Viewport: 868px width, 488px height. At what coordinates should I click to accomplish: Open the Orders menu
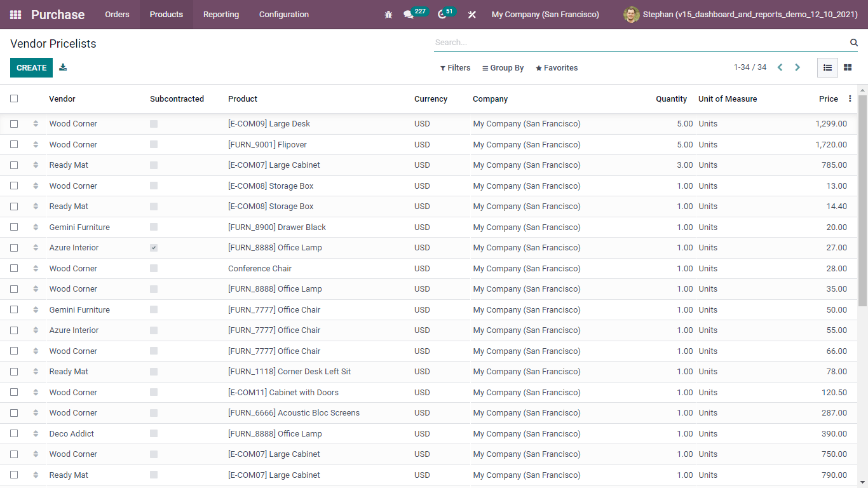(x=117, y=15)
